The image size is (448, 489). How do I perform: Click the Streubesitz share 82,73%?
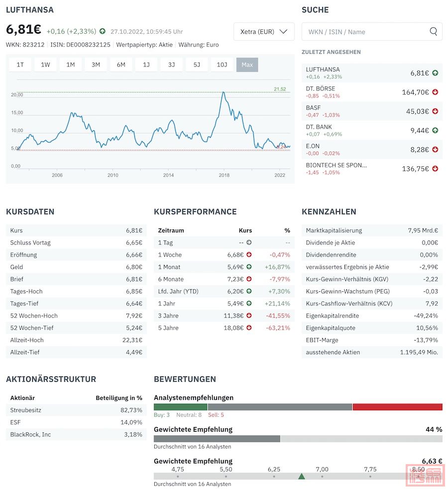[131, 410]
